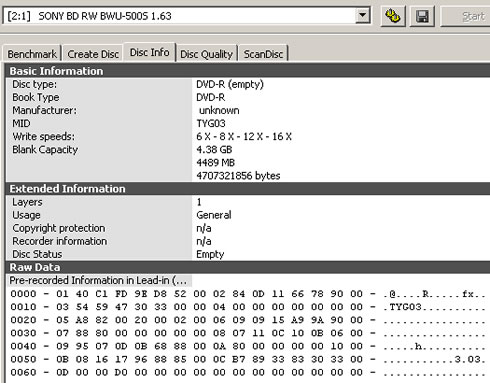Select the Disc Info tab
Image resolution: width=490 pixels, height=383 pixels.
tap(150, 52)
